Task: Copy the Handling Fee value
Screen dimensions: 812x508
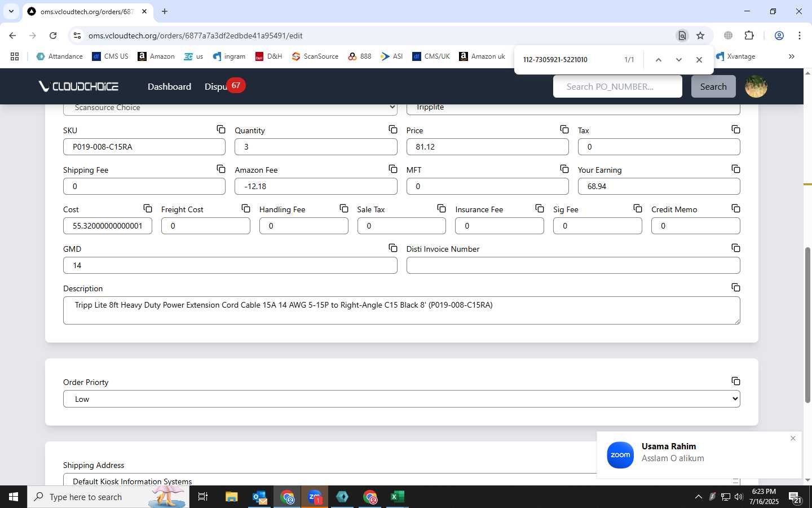Action: click(344, 209)
